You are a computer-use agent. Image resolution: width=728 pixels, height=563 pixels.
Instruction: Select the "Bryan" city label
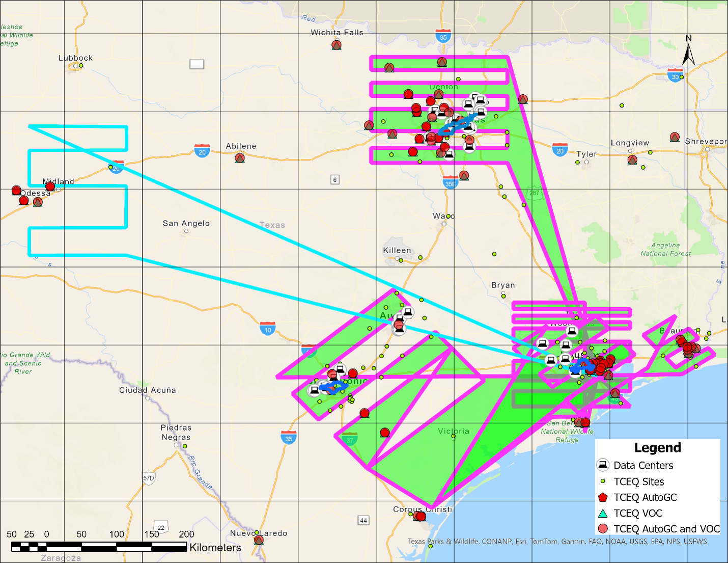click(503, 285)
